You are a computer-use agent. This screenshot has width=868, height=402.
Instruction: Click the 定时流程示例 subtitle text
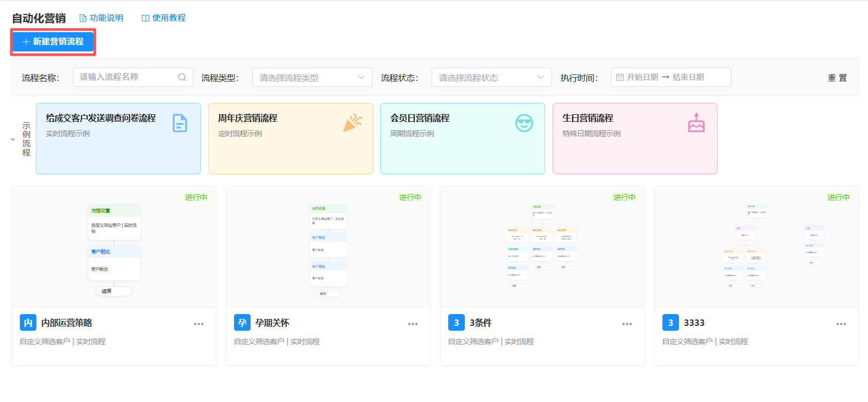[x=240, y=133]
